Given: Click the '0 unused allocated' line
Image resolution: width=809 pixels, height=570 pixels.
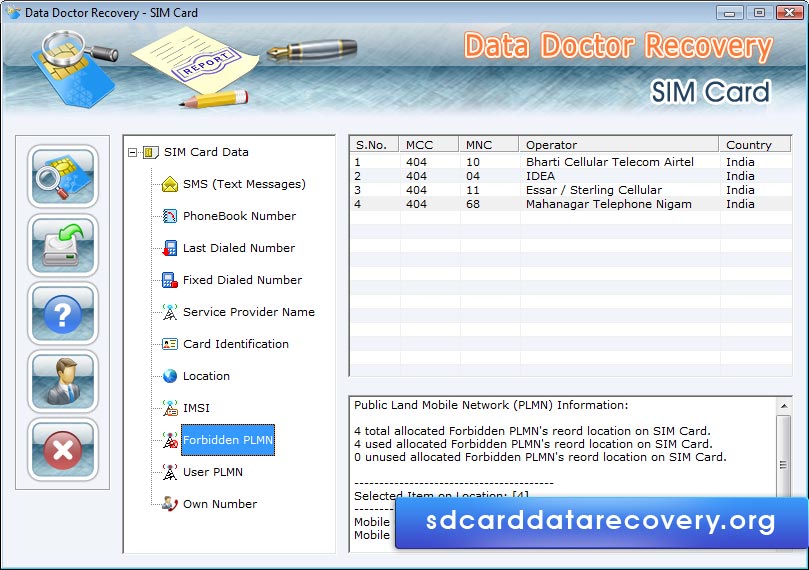Looking at the screenshot, I should coord(540,457).
